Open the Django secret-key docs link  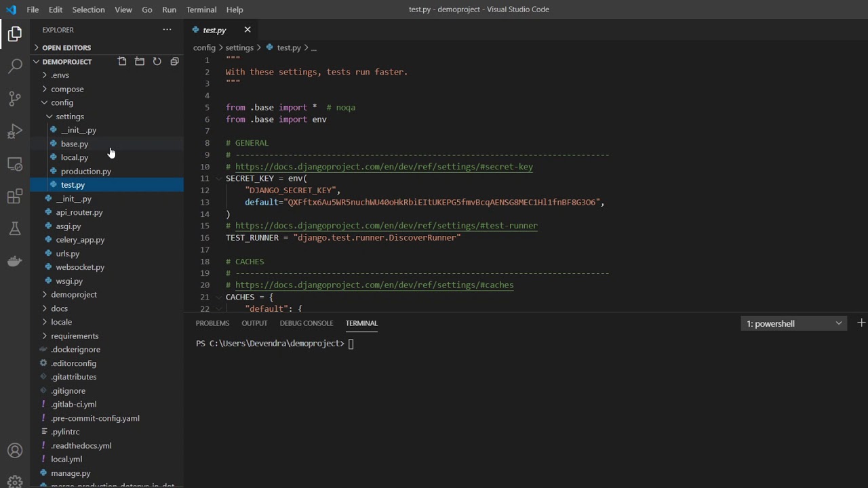pyautogui.click(x=384, y=167)
